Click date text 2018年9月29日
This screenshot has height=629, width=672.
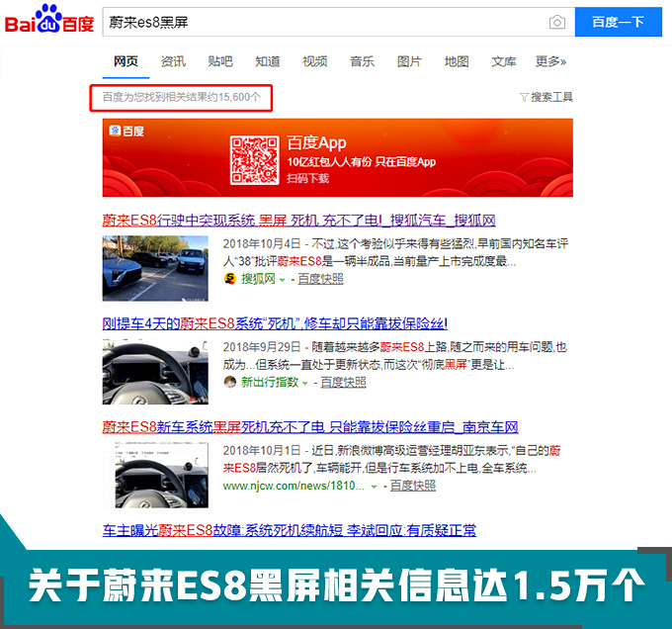pyautogui.click(x=262, y=347)
